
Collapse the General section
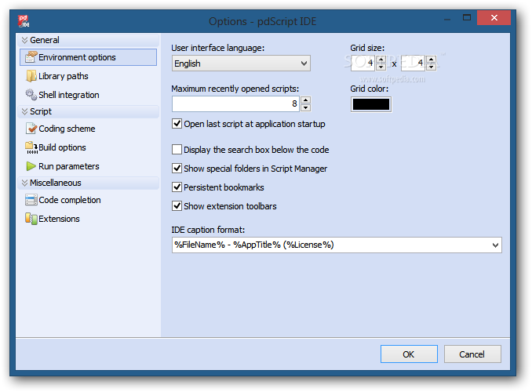pyautogui.click(x=24, y=40)
